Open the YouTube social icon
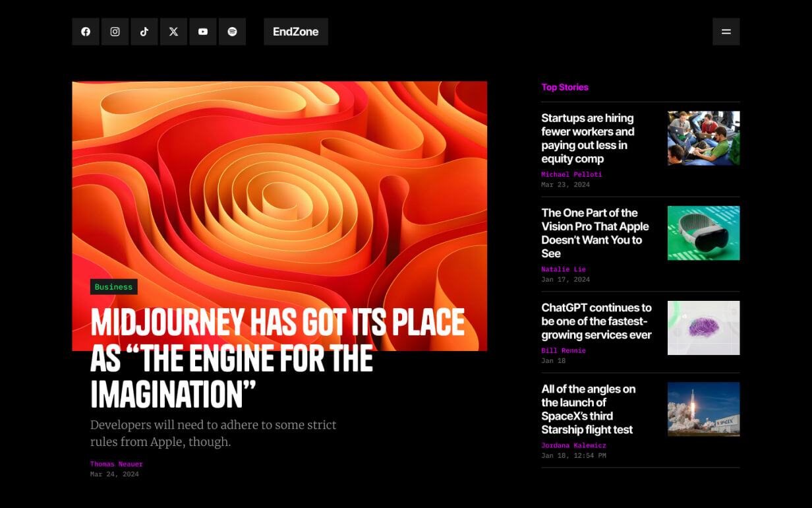The image size is (812, 508). (203, 32)
